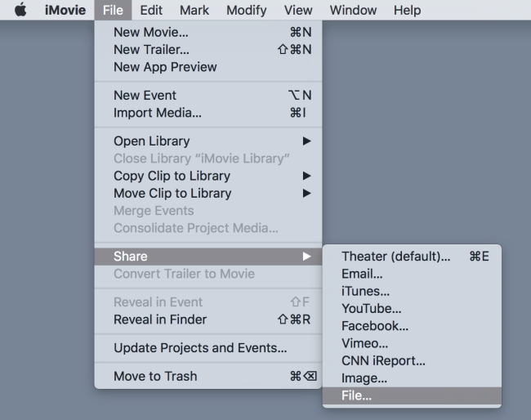Image resolution: width=531 pixels, height=420 pixels.
Task: Expand the Open Library submenu
Action: pyautogui.click(x=208, y=141)
